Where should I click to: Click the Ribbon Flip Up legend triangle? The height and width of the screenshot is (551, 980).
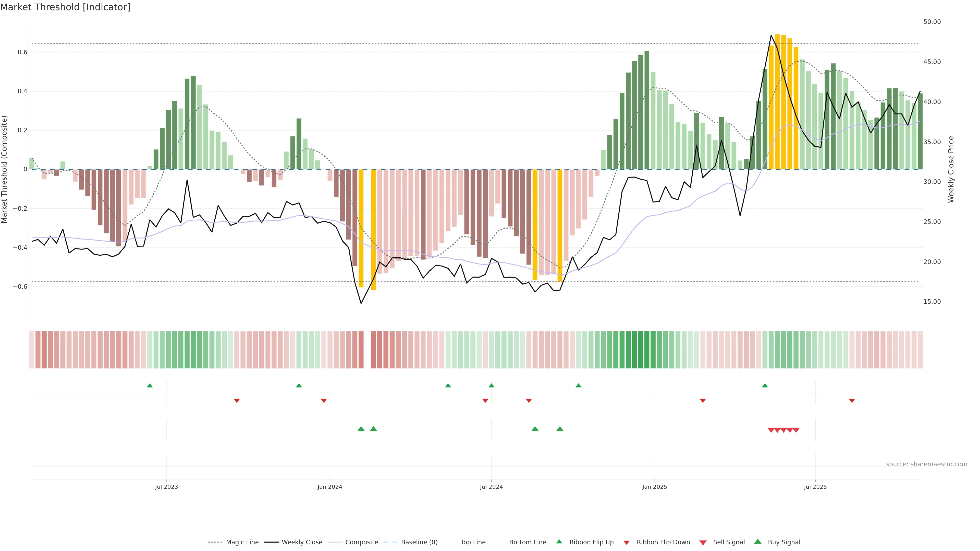559,542
